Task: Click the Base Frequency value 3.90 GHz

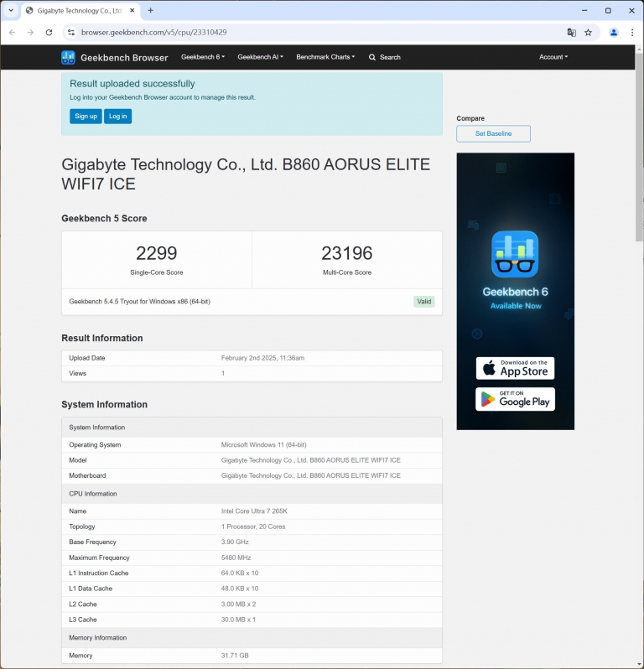Action: click(235, 542)
